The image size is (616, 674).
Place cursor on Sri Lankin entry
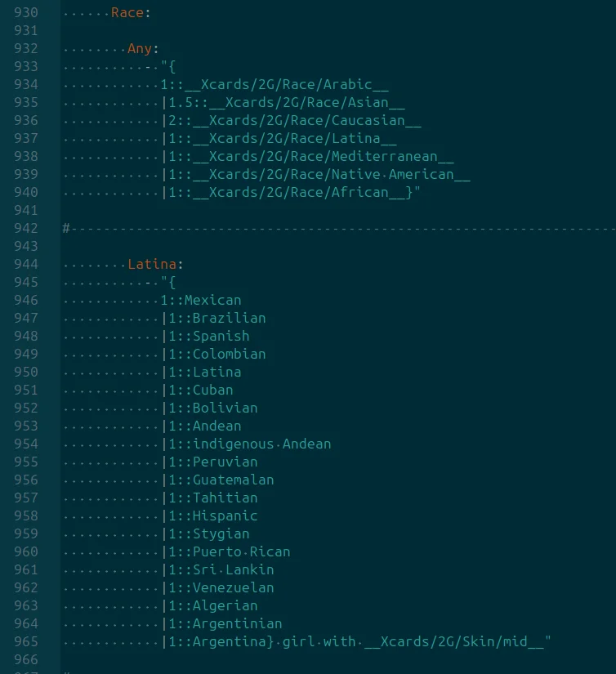point(233,570)
